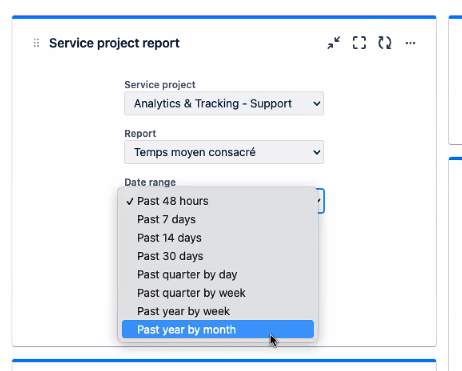Image resolution: width=462 pixels, height=371 pixels.
Task: Collapse the Date range dropdown arrow
Action: pos(320,201)
